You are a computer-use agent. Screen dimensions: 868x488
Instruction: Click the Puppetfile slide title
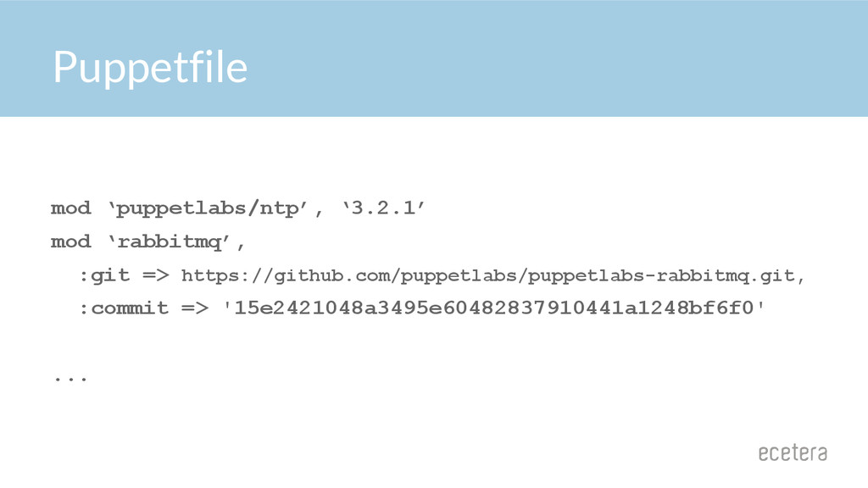(150, 69)
